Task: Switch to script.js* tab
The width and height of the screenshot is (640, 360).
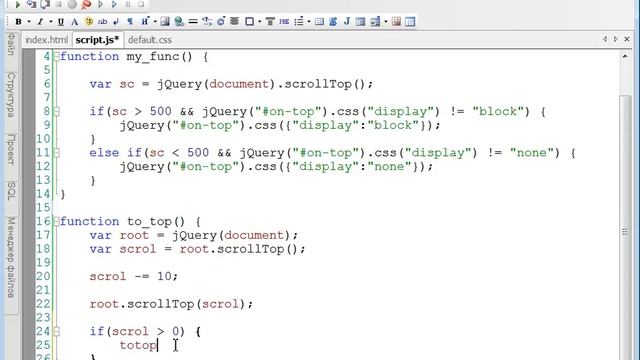Action: pyautogui.click(x=97, y=40)
